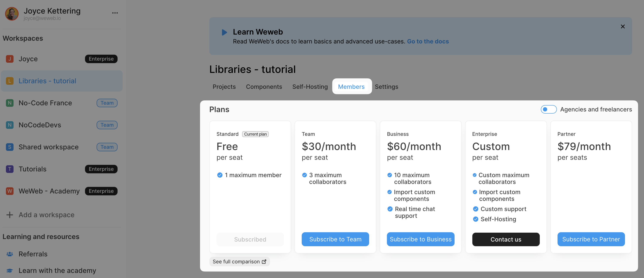Open the Projects tab
Image resolution: width=644 pixels, height=278 pixels.
pos(224,87)
